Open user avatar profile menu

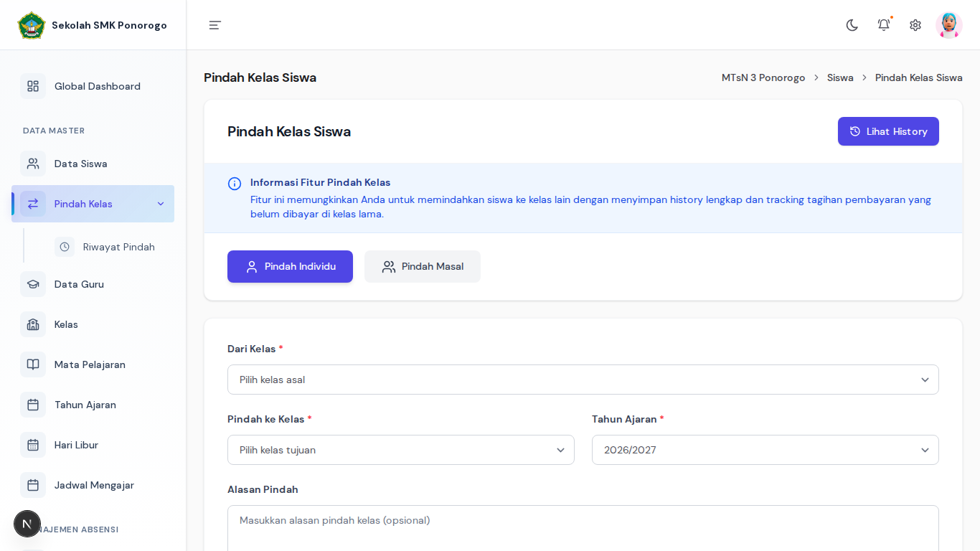(x=948, y=25)
